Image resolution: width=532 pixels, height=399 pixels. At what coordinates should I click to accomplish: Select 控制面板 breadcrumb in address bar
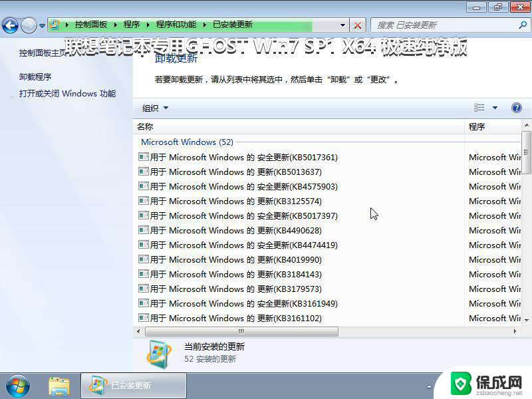[x=91, y=25]
